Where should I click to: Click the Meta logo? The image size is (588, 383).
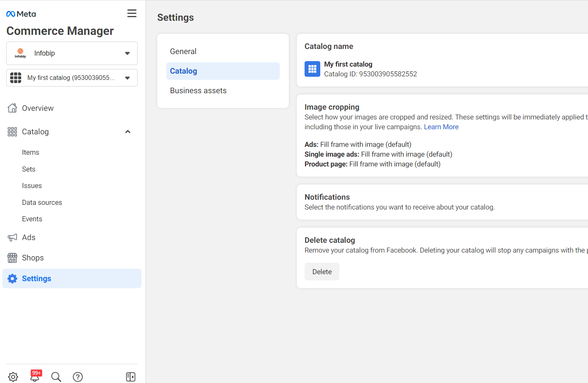(x=21, y=14)
